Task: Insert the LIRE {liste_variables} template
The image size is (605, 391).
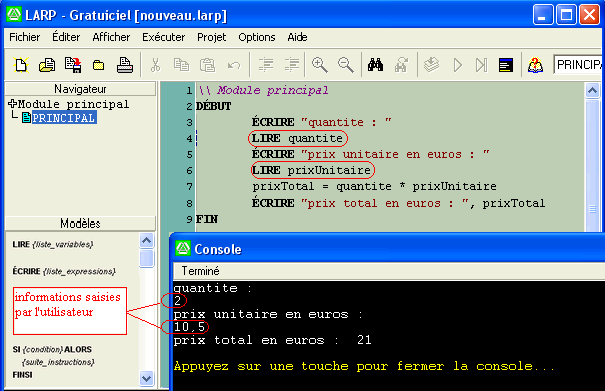Action: [x=53, y=244]
